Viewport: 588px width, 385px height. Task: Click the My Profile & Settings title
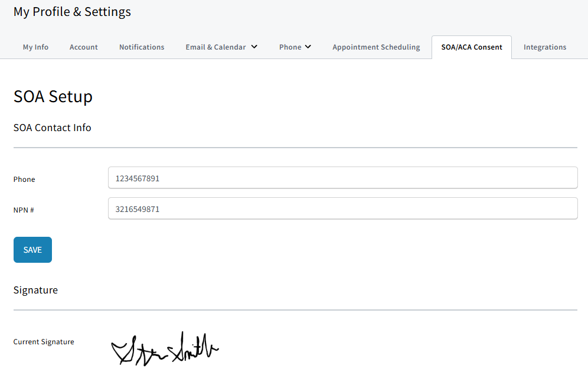click(x=72, y=12)
